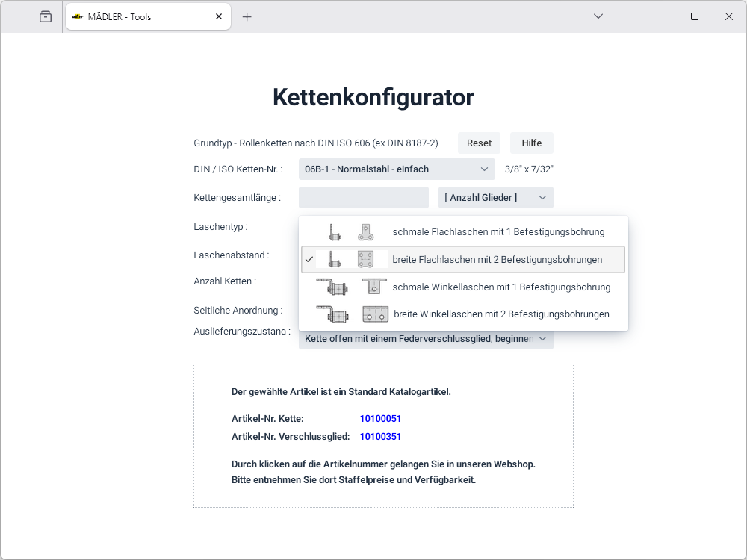Click top-view icon of narrow angle plate
Viewport: 747px width, 560px height.
[373, 287]
